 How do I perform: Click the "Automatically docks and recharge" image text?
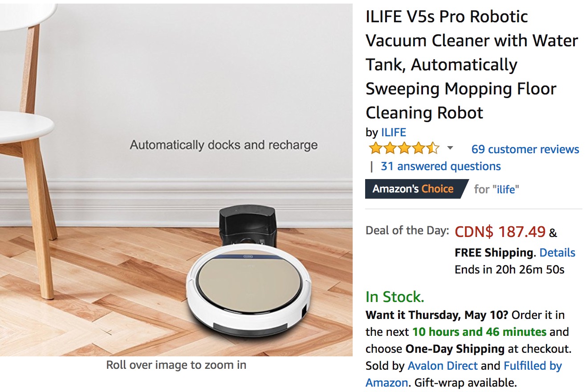(224, 145)
